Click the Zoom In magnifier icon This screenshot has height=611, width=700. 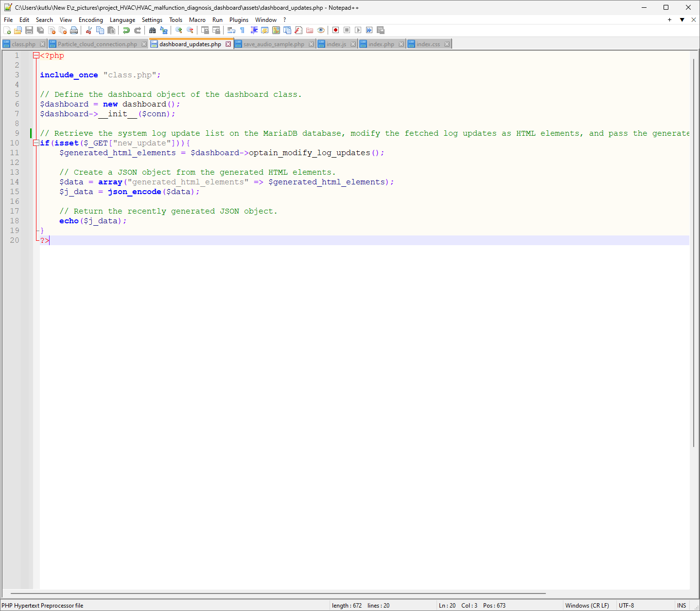pyautogui.click(x=179, y=30)
